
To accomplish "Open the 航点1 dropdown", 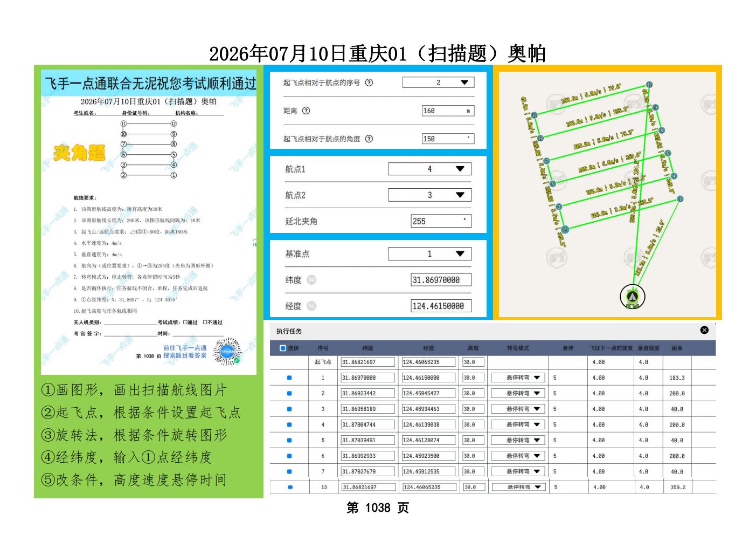I will click(430, 169).
